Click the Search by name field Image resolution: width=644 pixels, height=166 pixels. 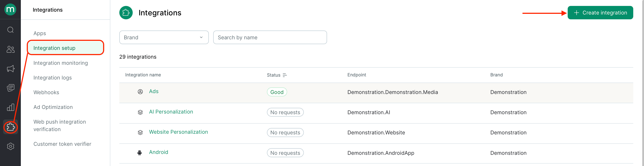270,37
